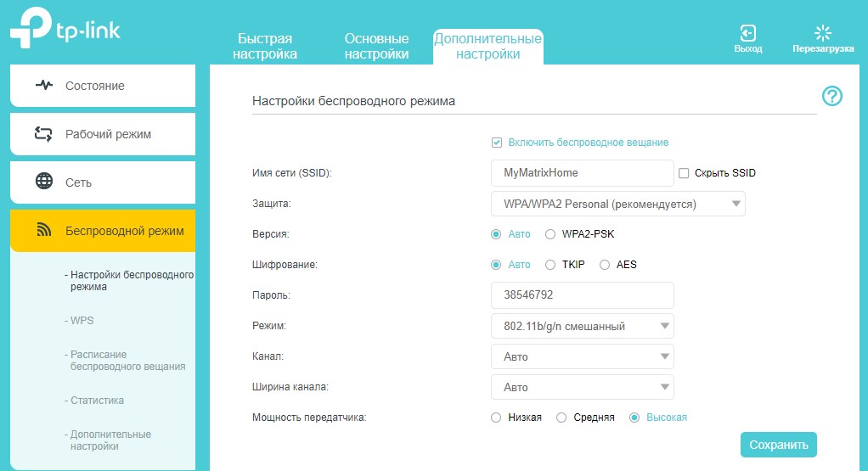The width and height of the screenshot is (868, 471).
Task: Click the Перезагрузка reboot icon
Action: [x=823, y=33]
